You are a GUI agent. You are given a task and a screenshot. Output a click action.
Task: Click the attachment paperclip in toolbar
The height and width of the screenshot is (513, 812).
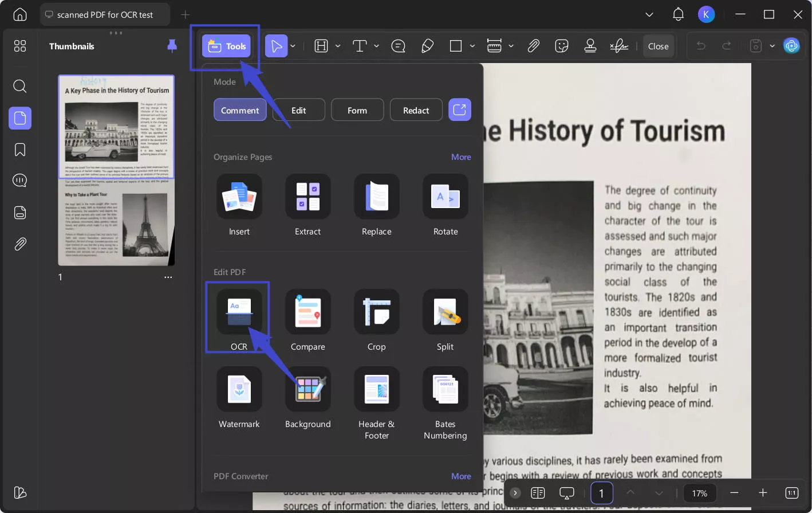click(x=533, y=46)
